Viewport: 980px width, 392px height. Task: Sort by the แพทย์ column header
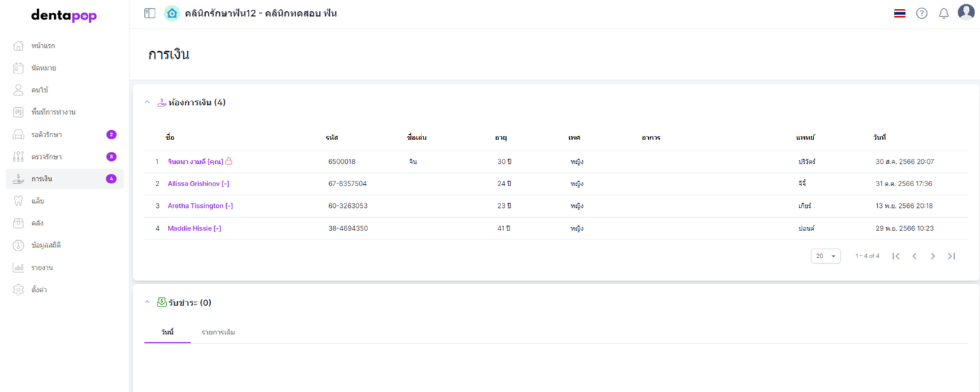[x=805, y=138]
